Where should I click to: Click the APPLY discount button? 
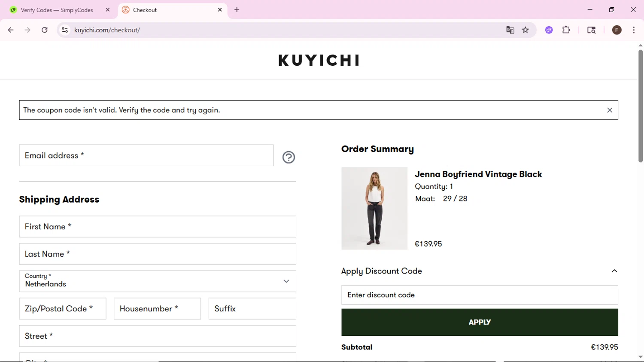(x=480, y=322)
